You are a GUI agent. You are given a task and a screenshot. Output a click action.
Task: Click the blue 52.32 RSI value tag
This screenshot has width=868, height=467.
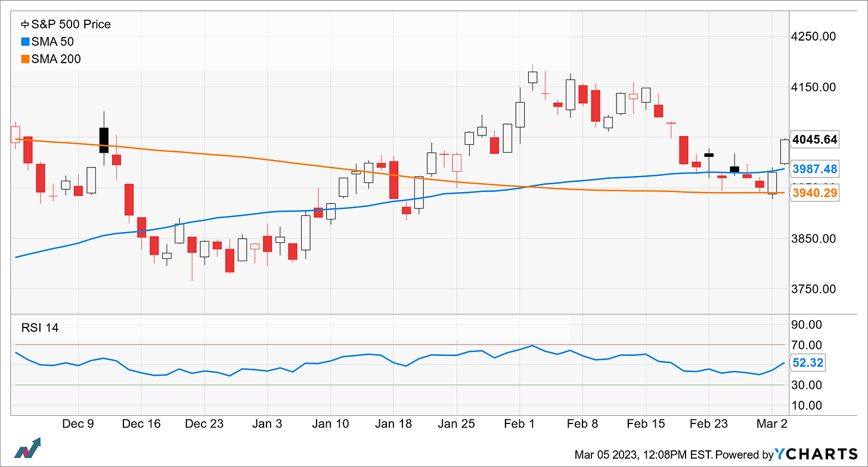click(807, 363)
